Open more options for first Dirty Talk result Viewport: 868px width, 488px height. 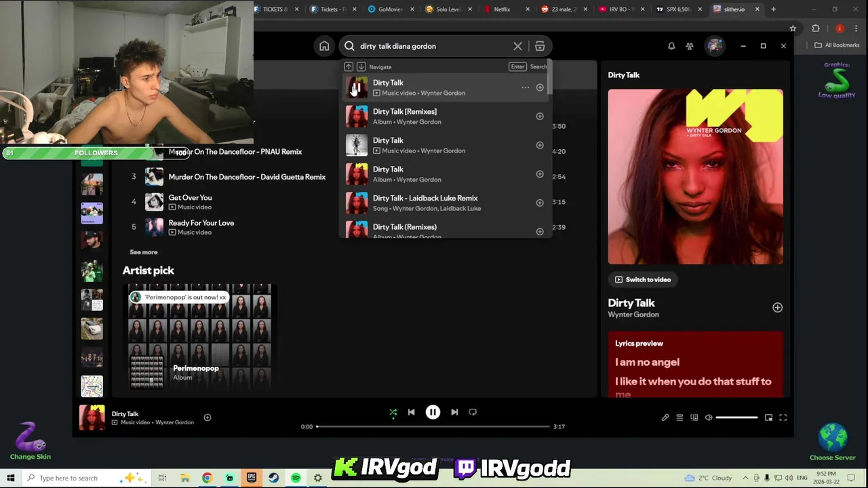[x=525, y=87]
